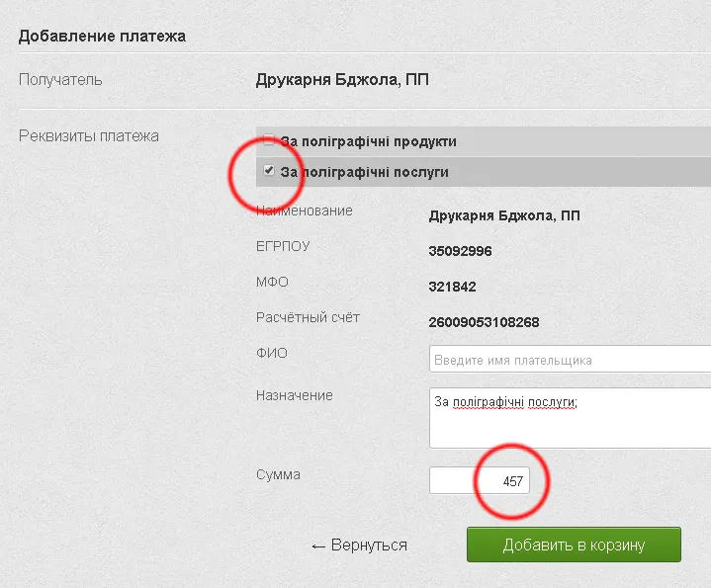Click the account number 26009053108268

pyautogui.click(x=484, y=322)
